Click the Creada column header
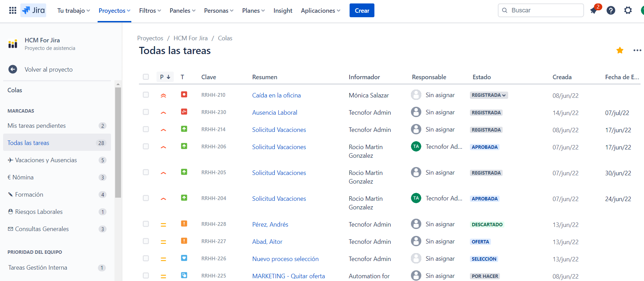This screenshot has height=281, width=644. [562, 77]
